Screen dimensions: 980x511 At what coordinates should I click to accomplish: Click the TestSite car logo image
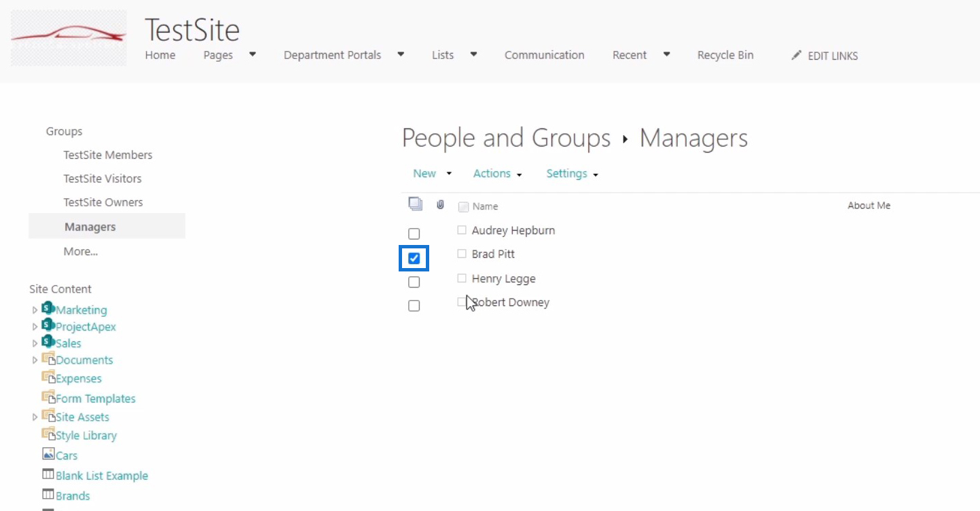(x=69, y=37)
